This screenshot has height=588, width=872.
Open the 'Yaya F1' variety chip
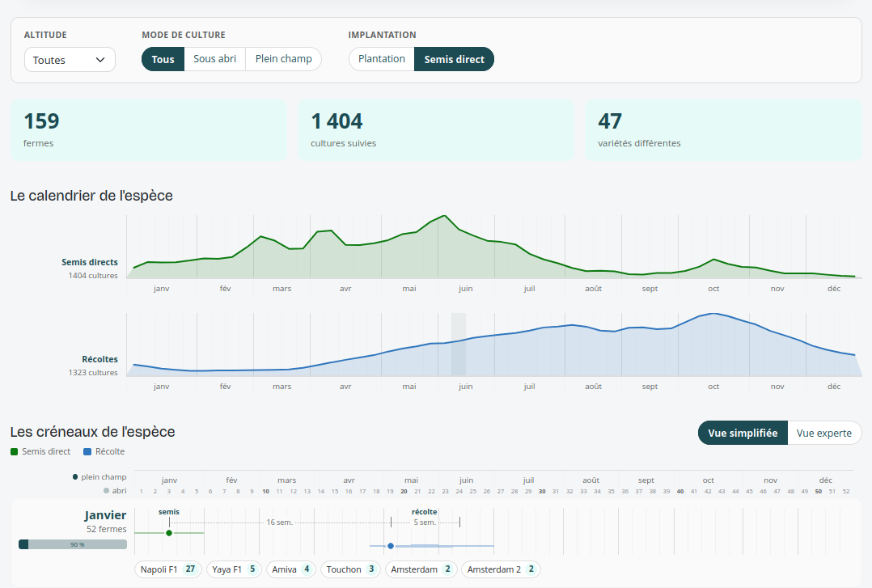click(x=234, y=569)
